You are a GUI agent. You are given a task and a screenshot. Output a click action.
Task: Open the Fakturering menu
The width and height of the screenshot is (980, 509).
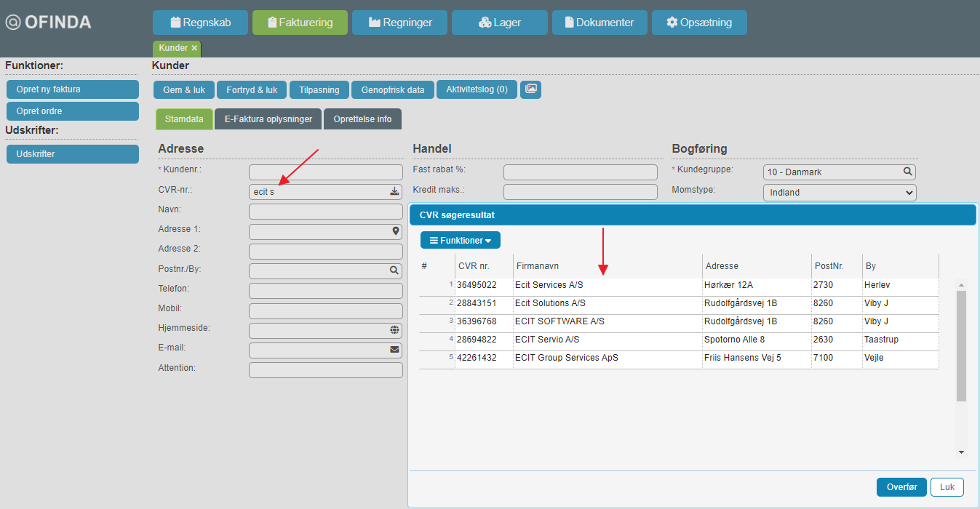(300, 23)
